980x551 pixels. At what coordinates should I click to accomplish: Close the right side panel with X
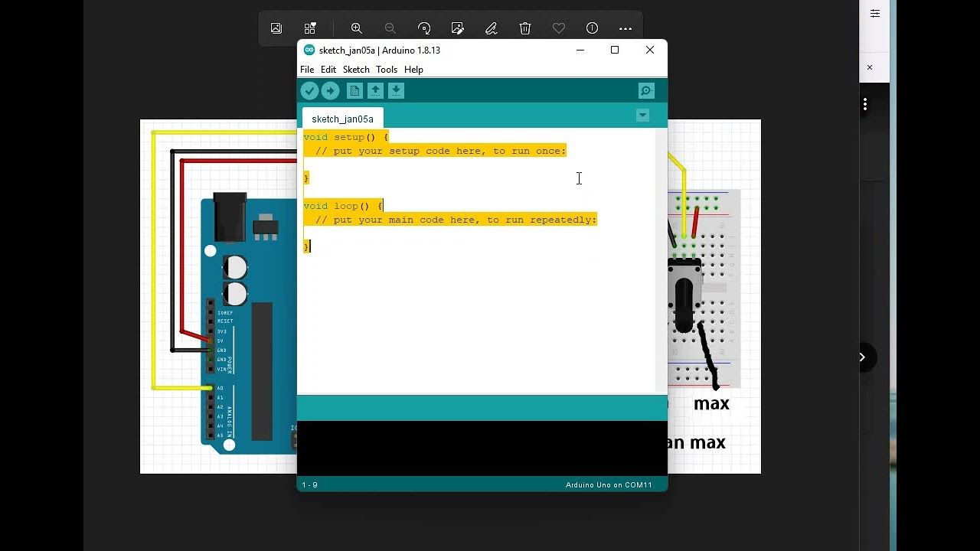870,67
